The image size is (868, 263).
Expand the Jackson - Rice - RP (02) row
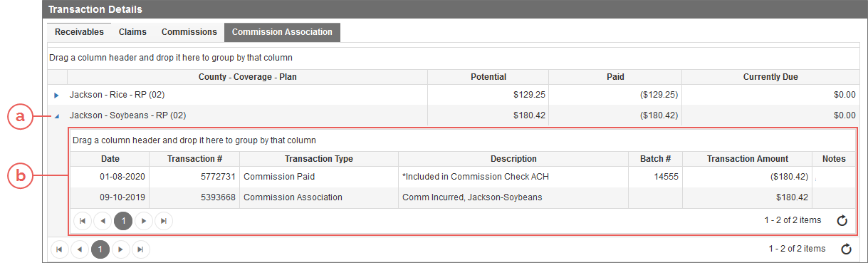coord(57,95)
